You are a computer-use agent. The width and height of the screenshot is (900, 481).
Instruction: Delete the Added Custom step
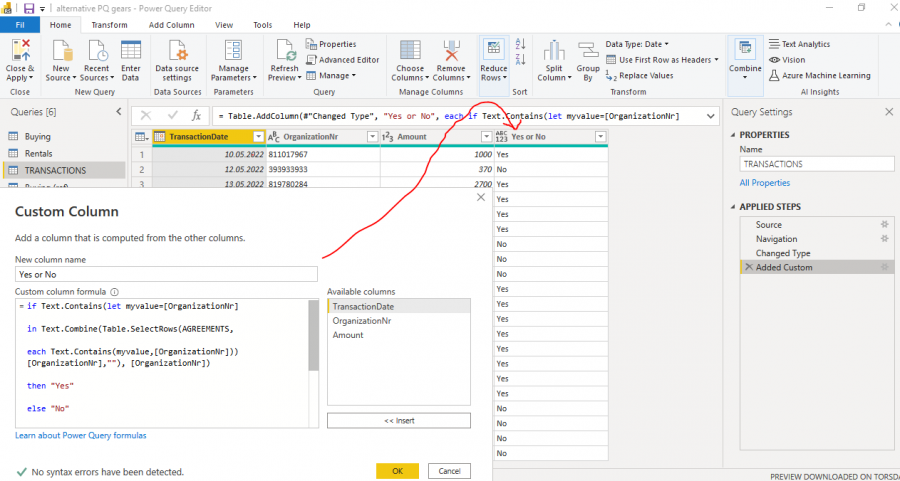(x=748, y=267)
